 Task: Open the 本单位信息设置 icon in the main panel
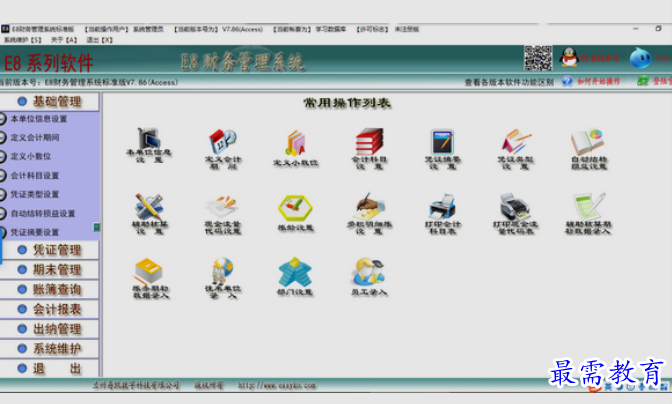click(149, 144)
